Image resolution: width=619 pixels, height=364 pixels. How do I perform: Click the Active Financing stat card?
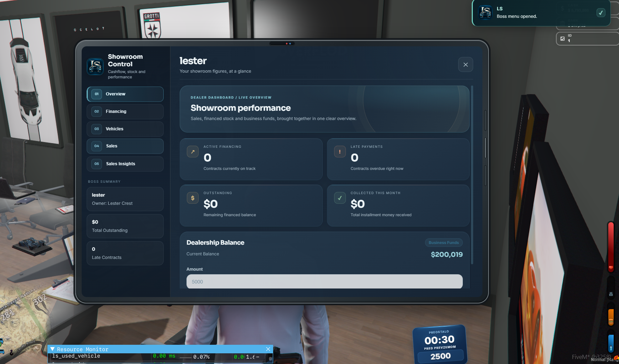(251, 159)
